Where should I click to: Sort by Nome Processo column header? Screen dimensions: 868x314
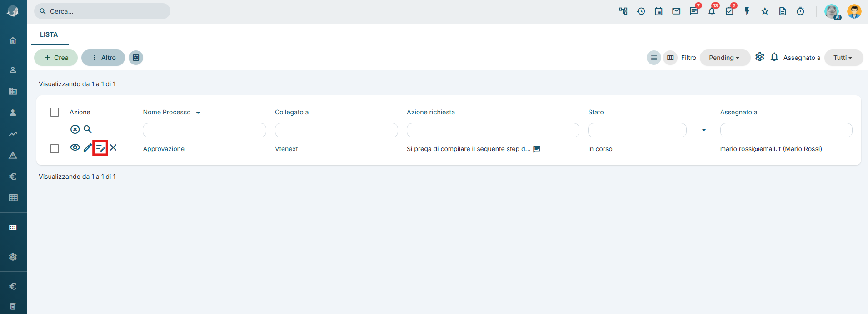167,112
